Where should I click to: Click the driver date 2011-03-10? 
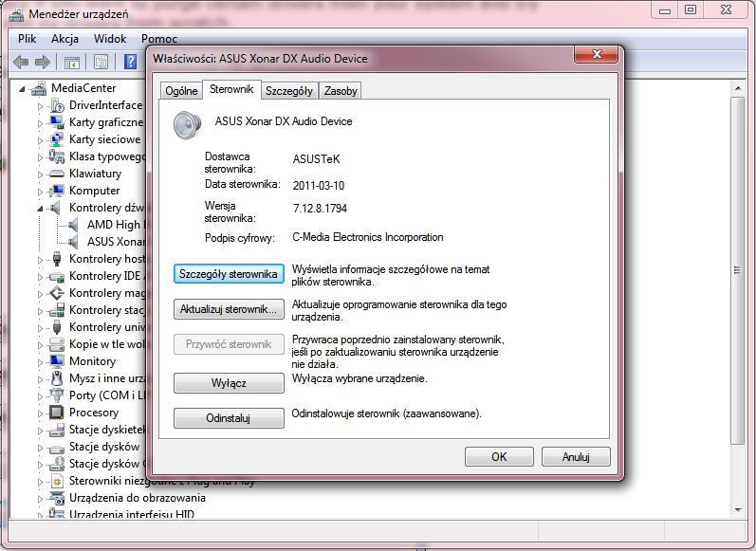pos(318,186)
